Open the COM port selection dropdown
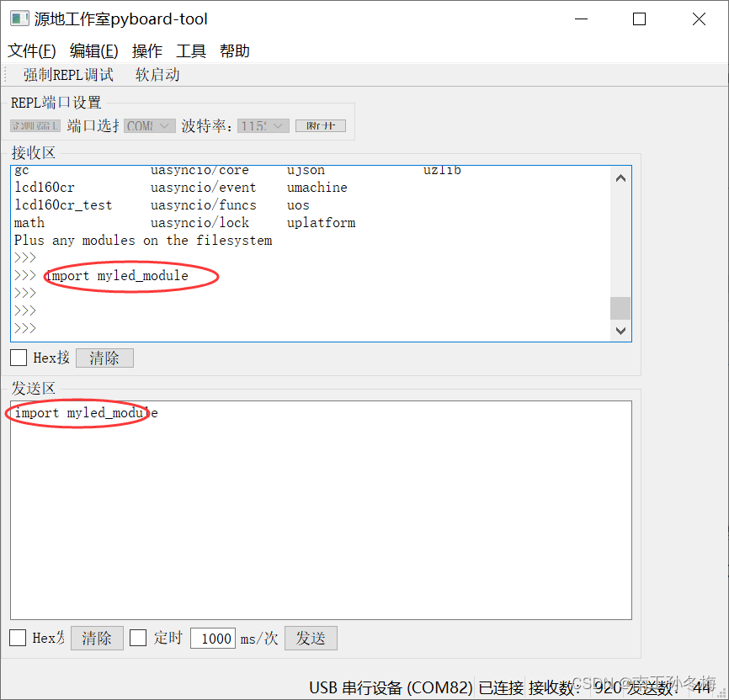 [149, 125]
